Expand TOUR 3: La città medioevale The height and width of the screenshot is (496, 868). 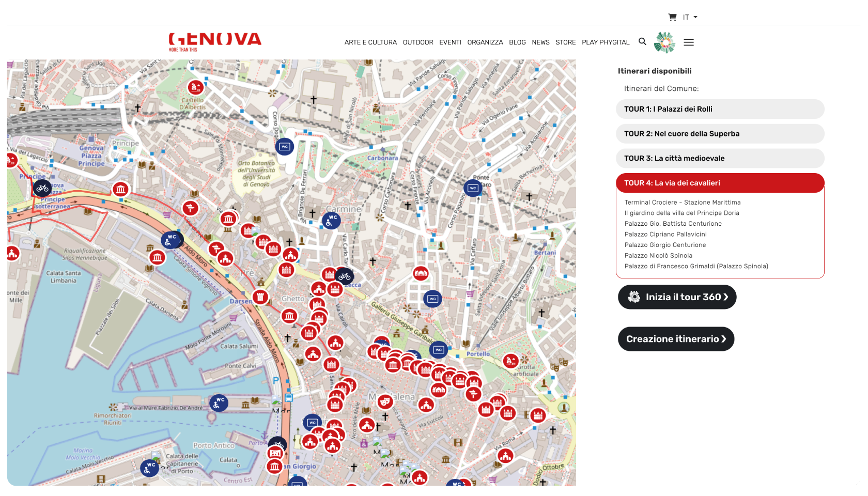click(720, 159)
